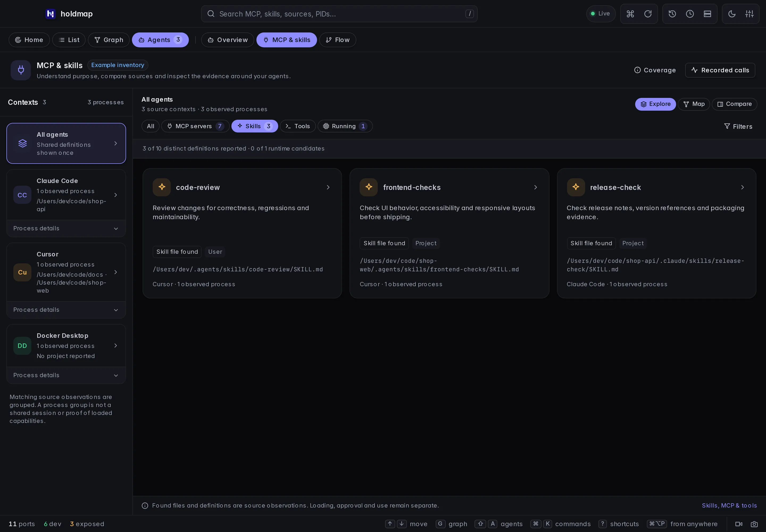Click the video record icon in status bar

(739, 524)
